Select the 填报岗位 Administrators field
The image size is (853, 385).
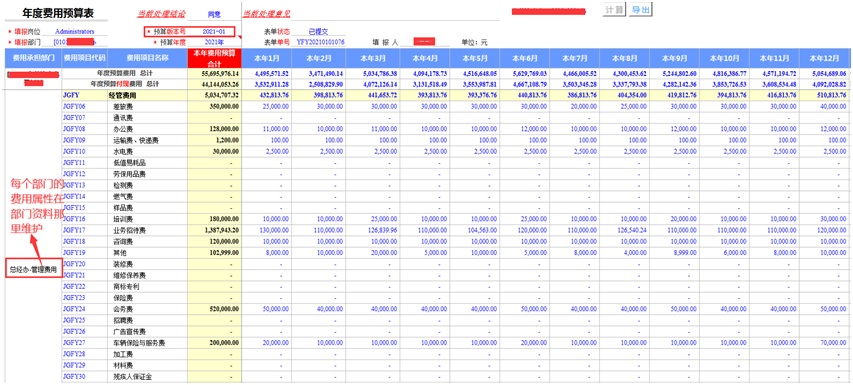(x=75, y=32)
